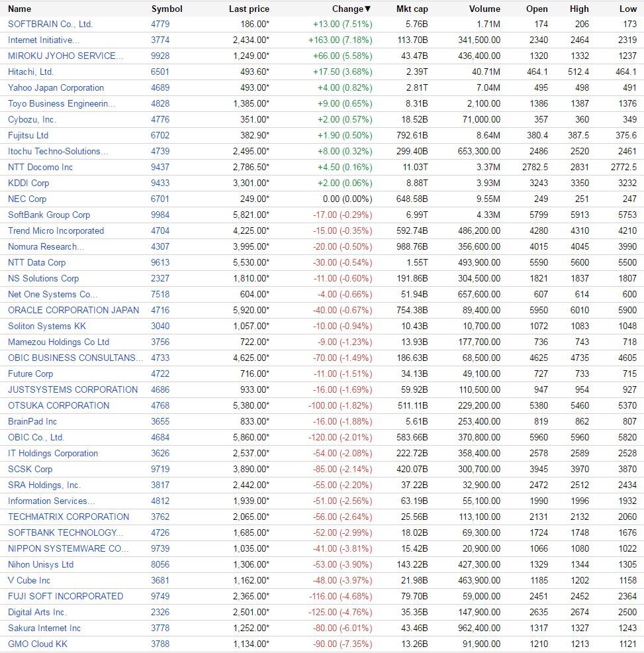This screenshot has height=653, width=644.
Task: Select market cap value 11.03T
Action: click(x=415, y=167)
